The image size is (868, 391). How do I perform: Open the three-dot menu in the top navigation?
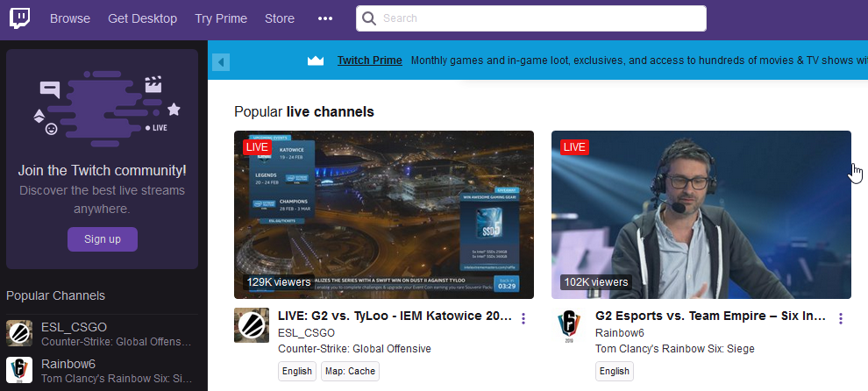click(325, 18)
